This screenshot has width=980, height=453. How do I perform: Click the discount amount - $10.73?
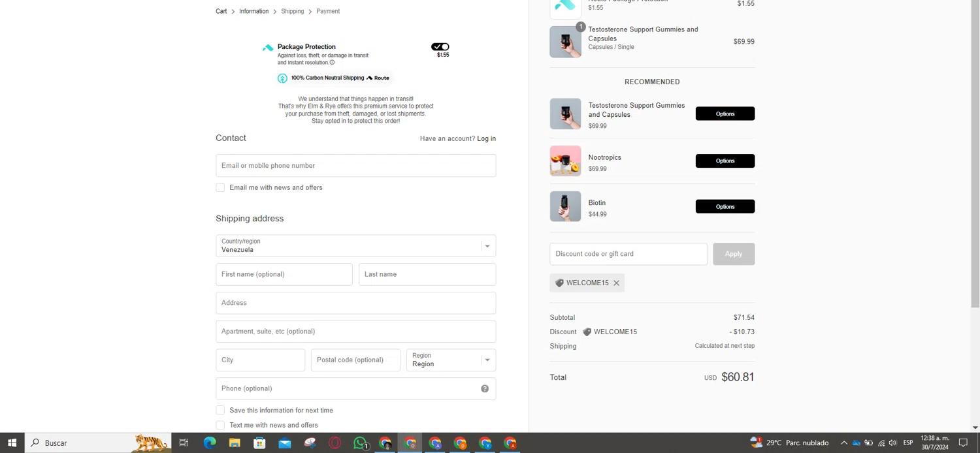[742, 332]
